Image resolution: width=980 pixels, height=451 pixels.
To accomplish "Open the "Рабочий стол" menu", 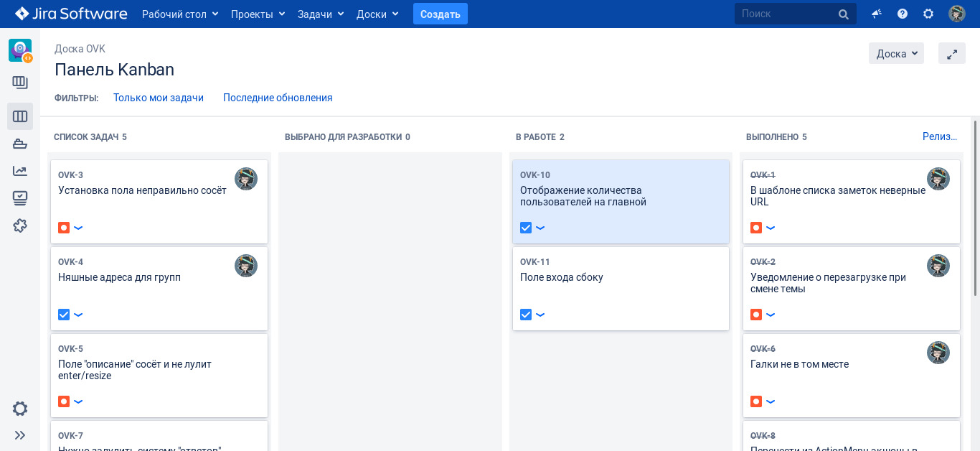I will click(x=180, y=14).
